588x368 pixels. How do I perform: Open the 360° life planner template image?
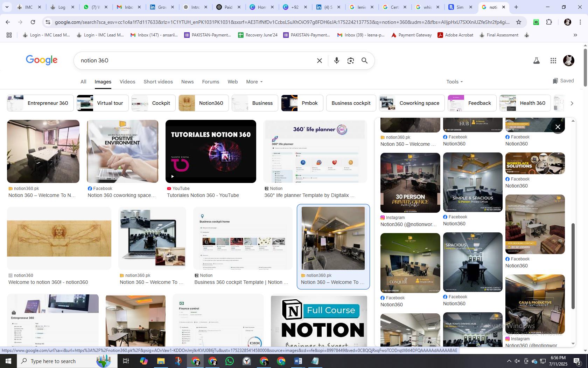coord(315,151)
